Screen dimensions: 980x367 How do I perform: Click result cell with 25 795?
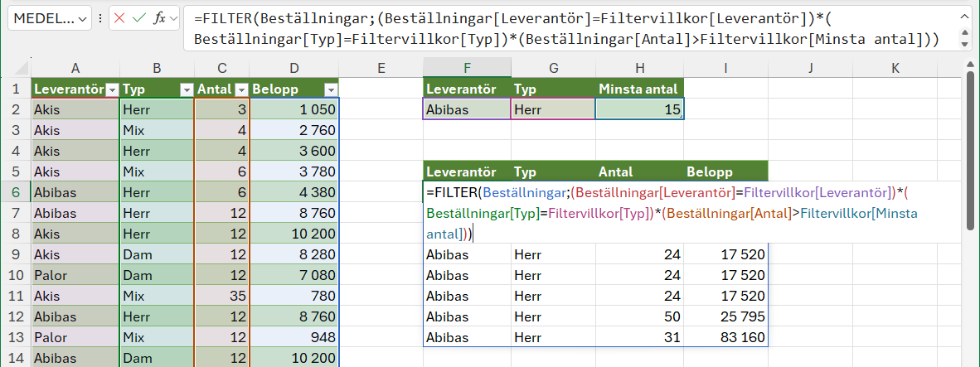click(x=725, y=317)
